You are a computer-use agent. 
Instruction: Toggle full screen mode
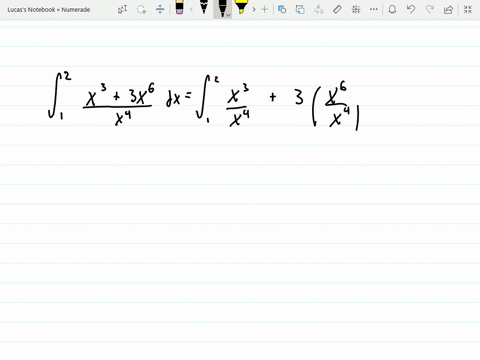click(468, 9)
